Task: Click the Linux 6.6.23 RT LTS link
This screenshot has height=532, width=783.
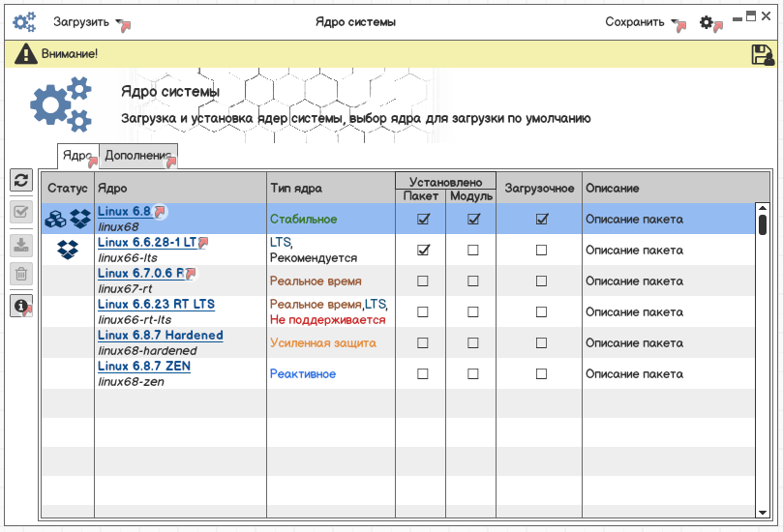Action: coord(156,305)
